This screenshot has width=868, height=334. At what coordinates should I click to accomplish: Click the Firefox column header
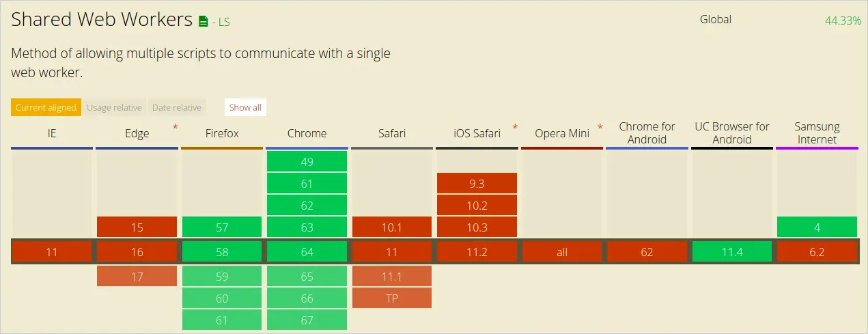(x=222, y=133)
